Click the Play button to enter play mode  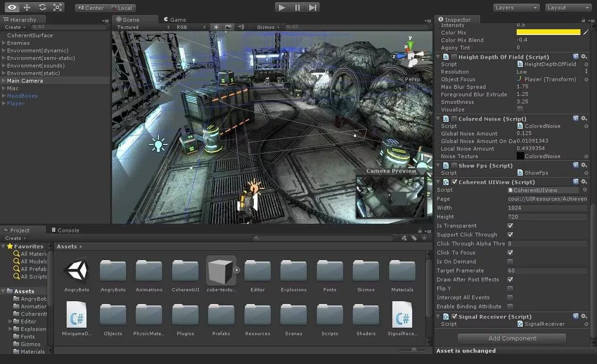(x=282, y=7)
